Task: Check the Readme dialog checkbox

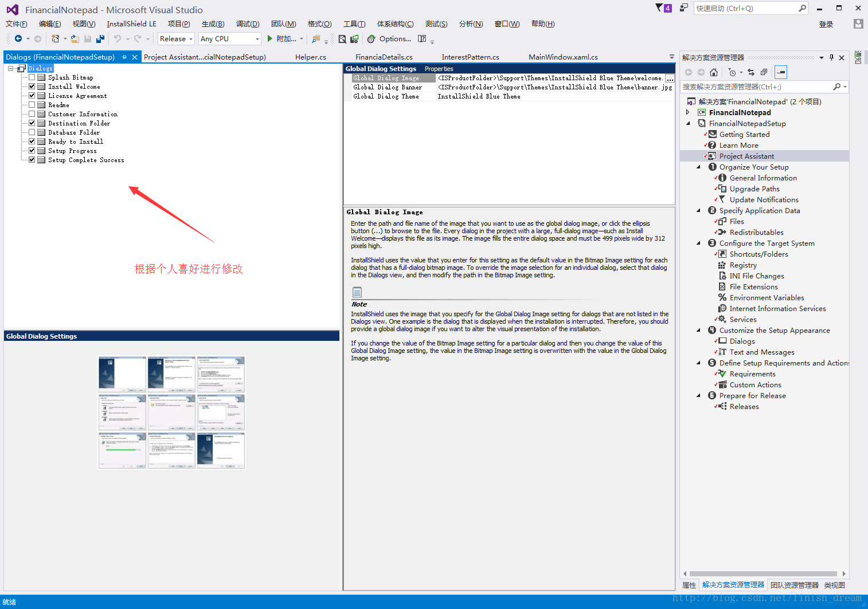Action: click(x=32, y=105)
